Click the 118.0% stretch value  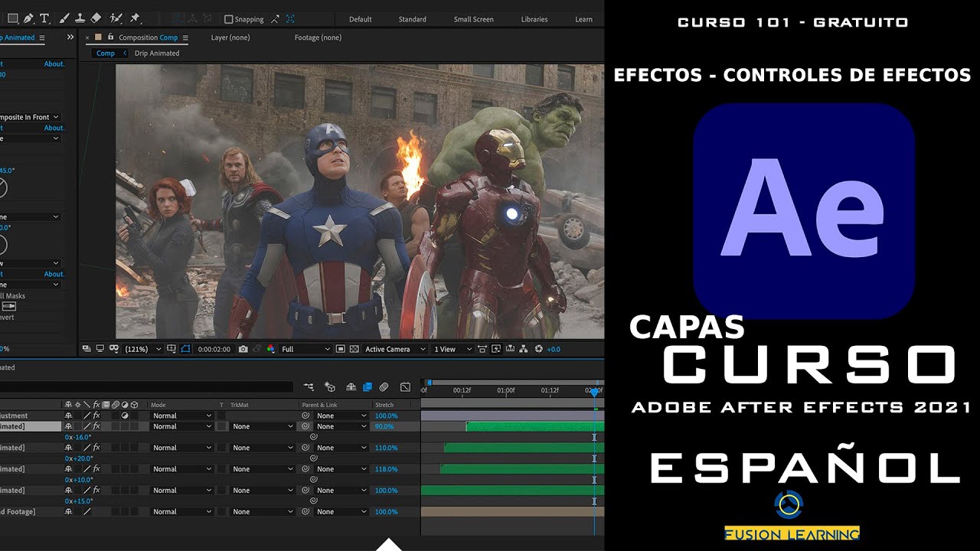tap(386, 469)
